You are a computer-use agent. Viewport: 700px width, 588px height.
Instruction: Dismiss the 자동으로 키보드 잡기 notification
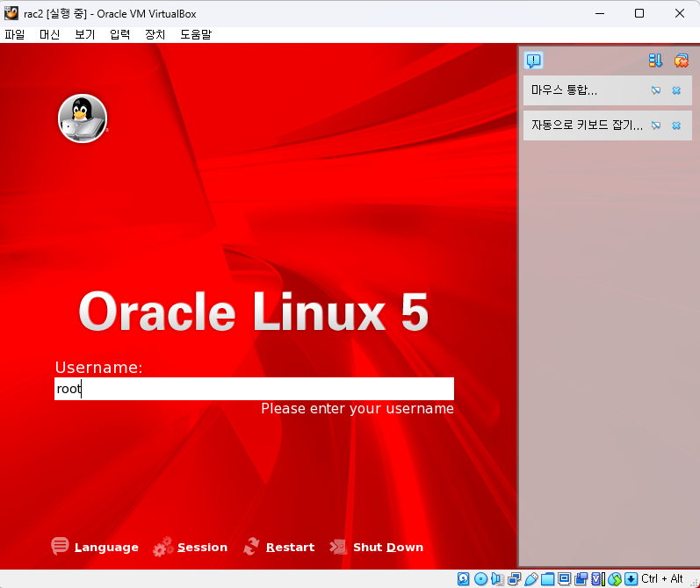pos(676,125)
